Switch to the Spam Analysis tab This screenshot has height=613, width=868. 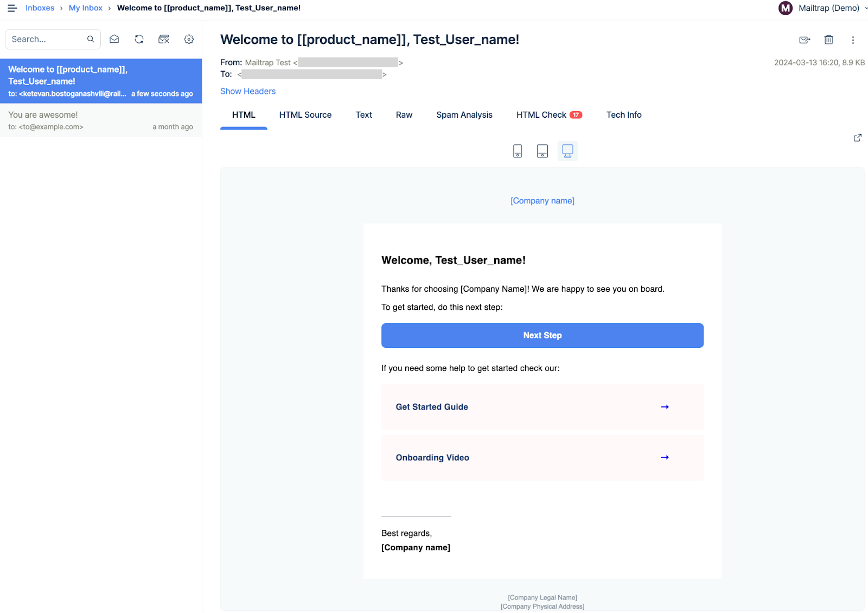[x=464, y=114]
